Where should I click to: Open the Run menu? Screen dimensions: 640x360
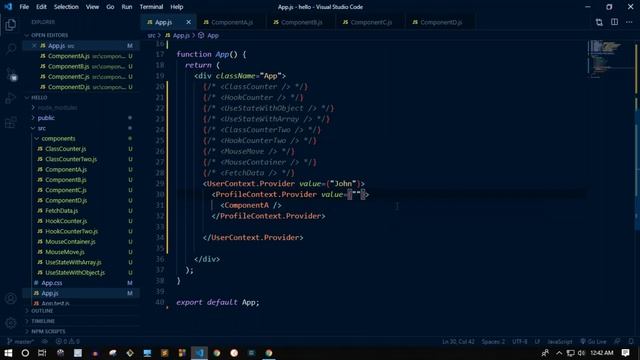[x=127, y=7]
